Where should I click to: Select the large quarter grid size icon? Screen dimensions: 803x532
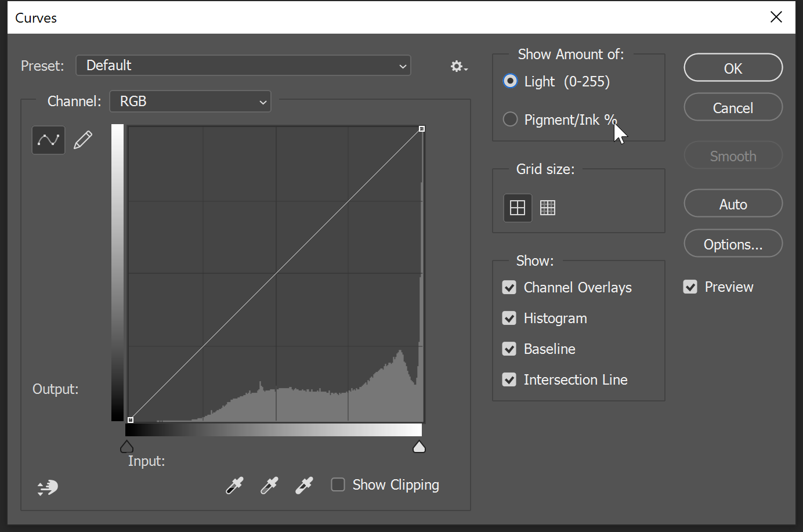[517, 207]
